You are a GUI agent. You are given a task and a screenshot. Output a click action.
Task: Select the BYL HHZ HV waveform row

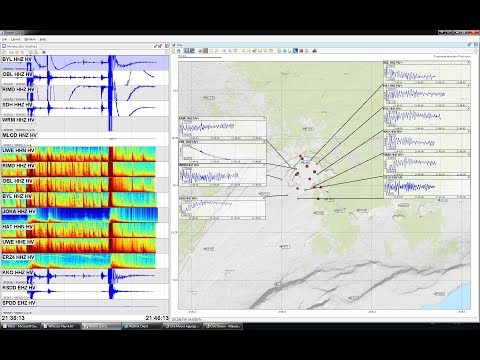(85, 63)
